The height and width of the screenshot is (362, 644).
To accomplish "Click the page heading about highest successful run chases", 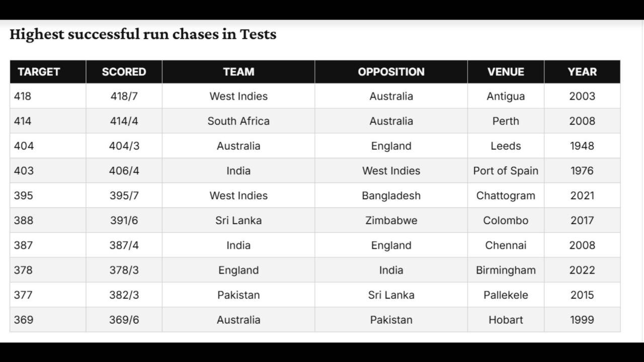I will point(143,34).
